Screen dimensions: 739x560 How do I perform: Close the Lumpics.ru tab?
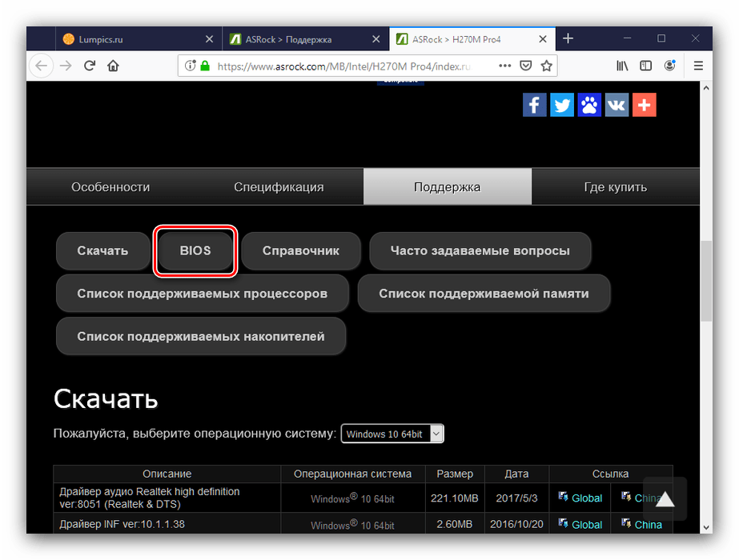(x=209, y=39)
